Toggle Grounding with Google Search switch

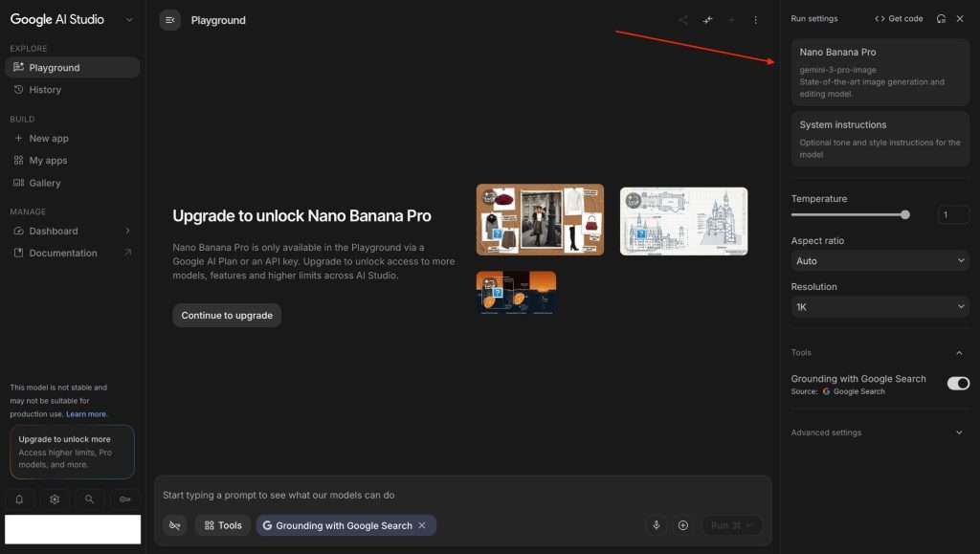coord(958,383)
